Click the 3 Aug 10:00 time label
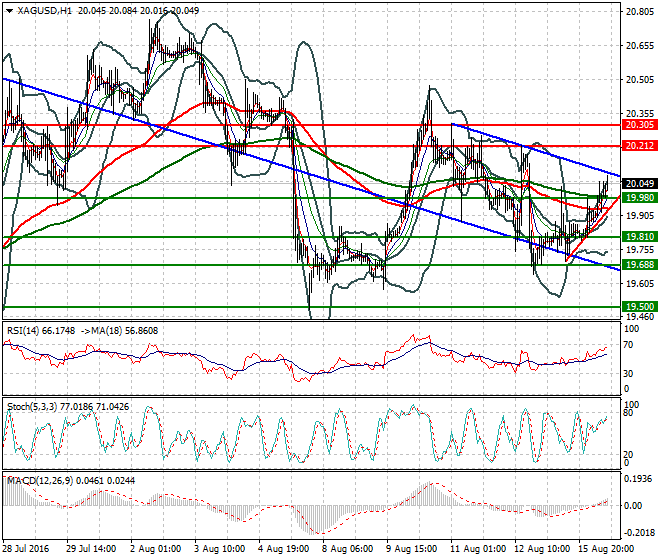This screenshot has width=660, height=560. 220,549
